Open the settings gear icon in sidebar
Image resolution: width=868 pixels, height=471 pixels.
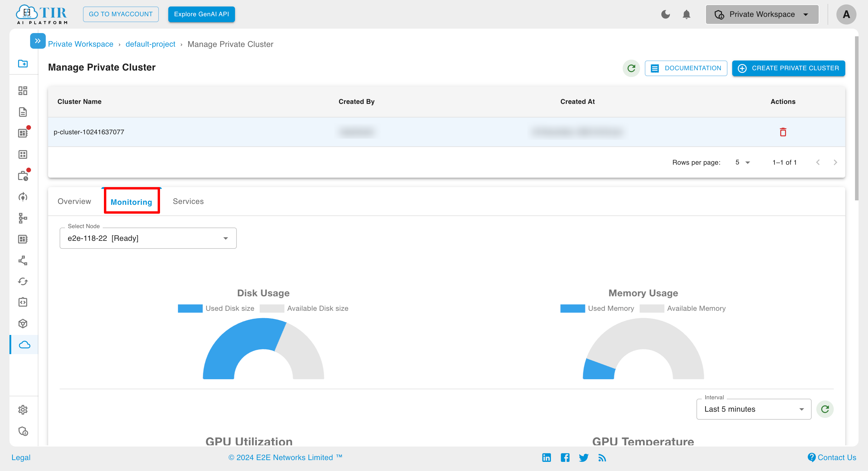tap(23, 410)
